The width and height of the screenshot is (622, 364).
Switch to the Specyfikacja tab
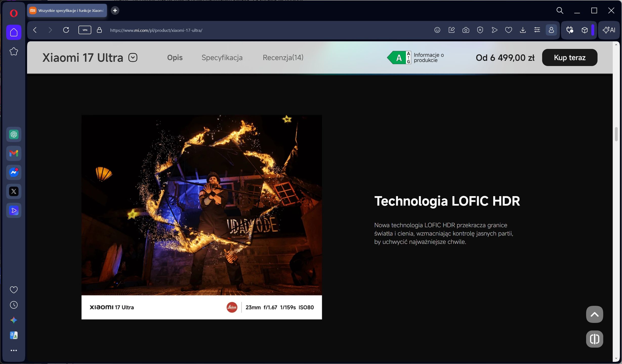coord(222,58)
